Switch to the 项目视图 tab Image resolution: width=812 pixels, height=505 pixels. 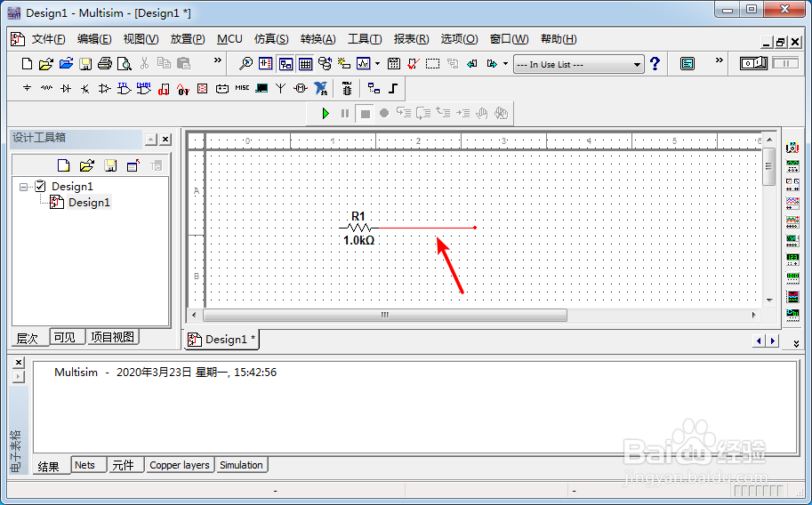click(112, 337)
